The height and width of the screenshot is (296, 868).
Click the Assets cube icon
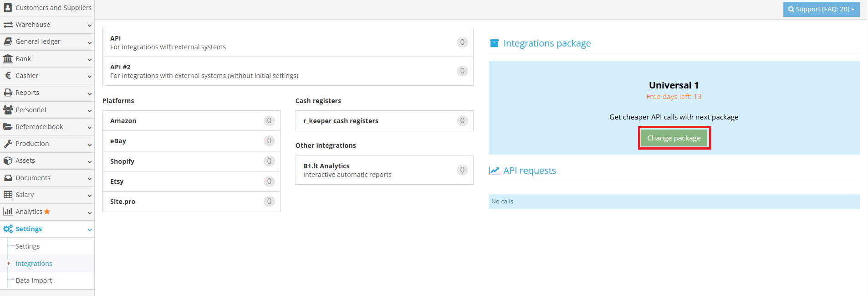coord(8,161)
